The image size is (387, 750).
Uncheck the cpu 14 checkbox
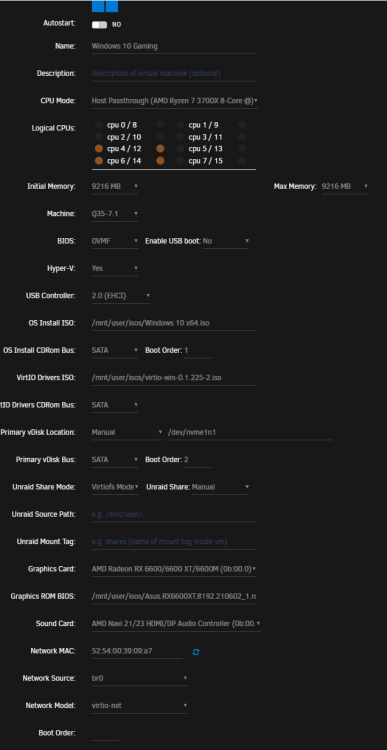pyautogui.click(x=160, y=161)
